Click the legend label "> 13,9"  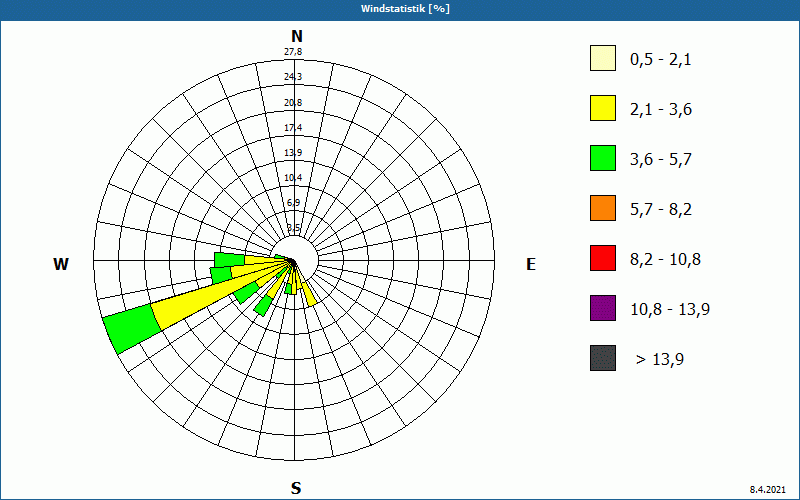tap(660, 360)
